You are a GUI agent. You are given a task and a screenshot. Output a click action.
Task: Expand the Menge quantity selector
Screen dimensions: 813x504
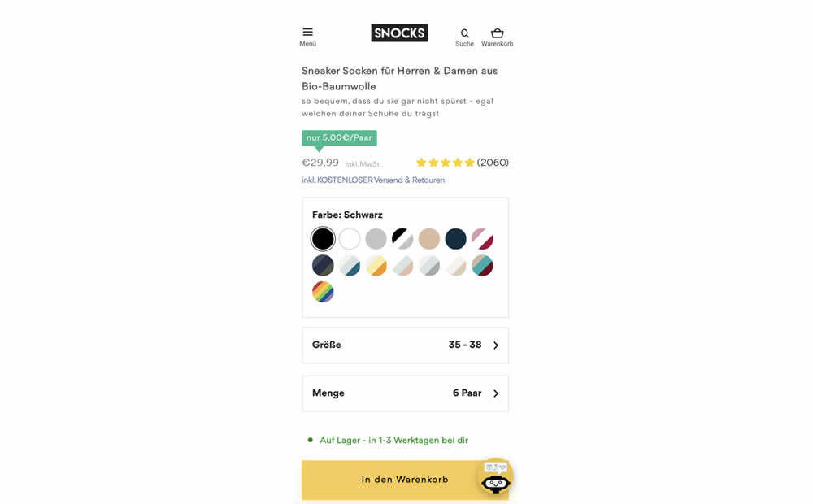coord(405,393)
